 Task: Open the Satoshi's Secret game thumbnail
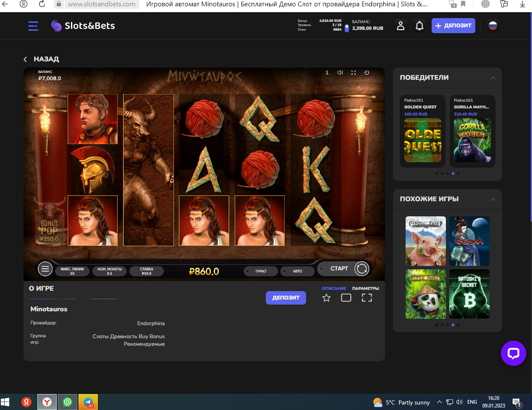coord(469,294)
